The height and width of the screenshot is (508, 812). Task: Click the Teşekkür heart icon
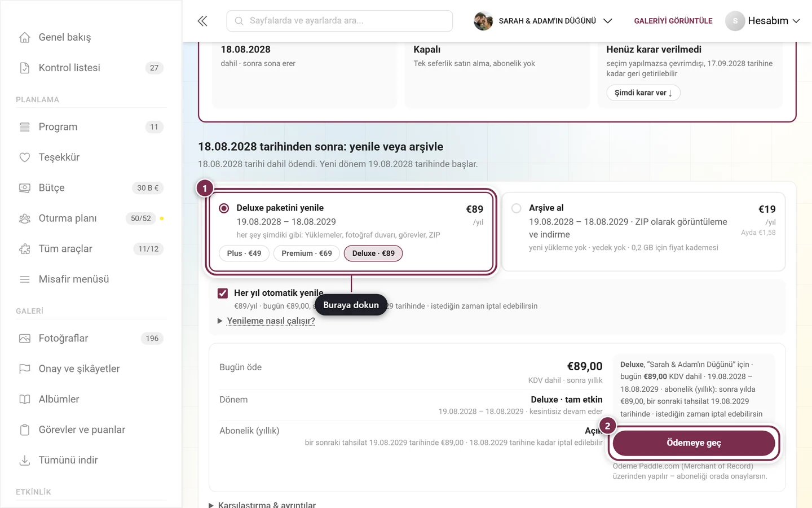[x=25, y=157]
